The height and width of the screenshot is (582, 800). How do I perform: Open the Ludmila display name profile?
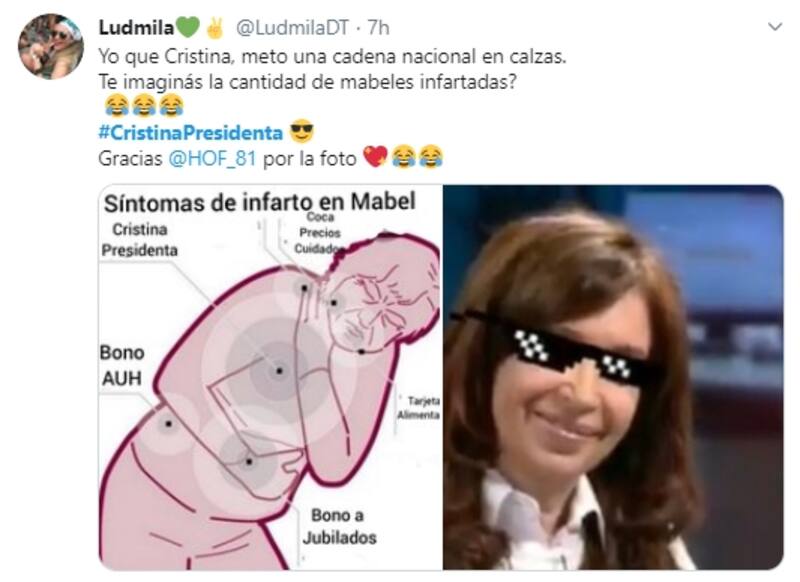click(136, 28)
